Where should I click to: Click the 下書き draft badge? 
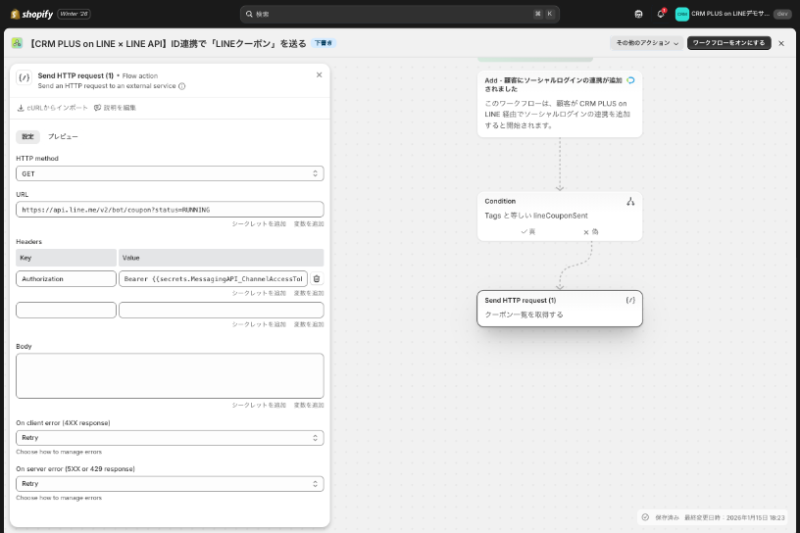coord(323,43)
